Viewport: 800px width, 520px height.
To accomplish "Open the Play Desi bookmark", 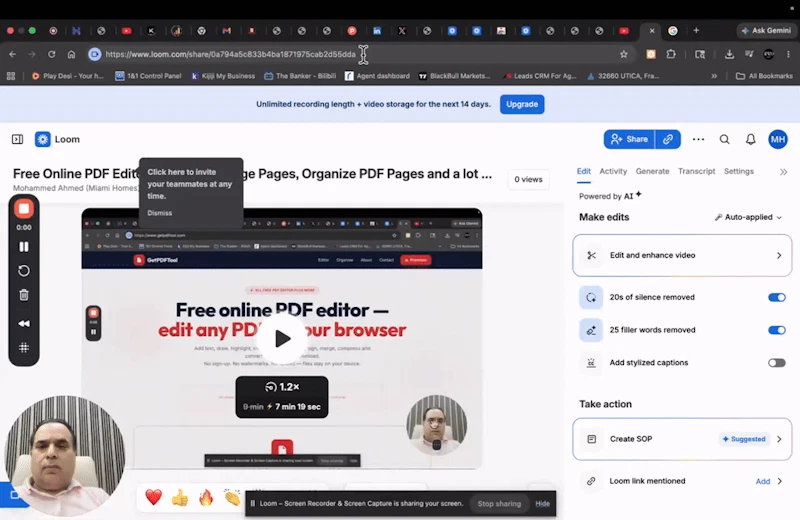I will click(x=68, y=76).
